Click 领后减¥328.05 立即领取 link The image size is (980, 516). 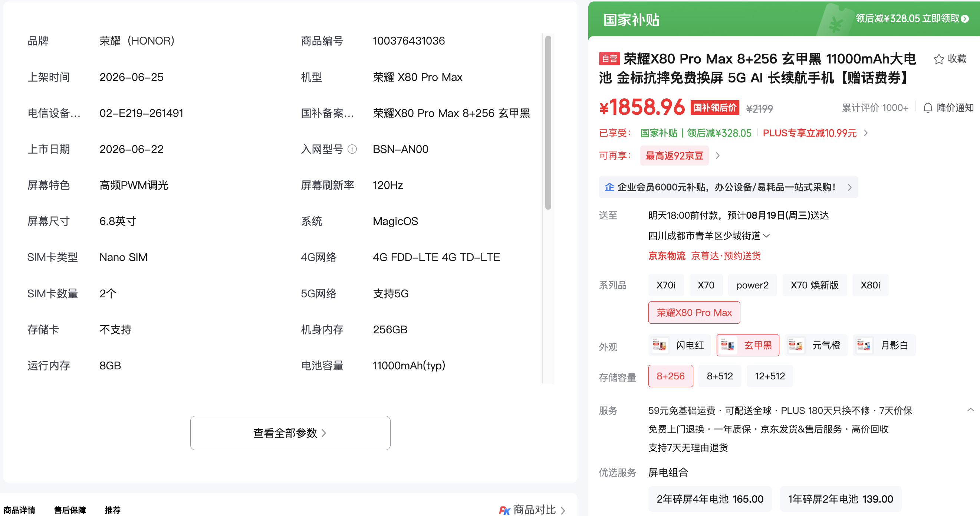[912, 19]
